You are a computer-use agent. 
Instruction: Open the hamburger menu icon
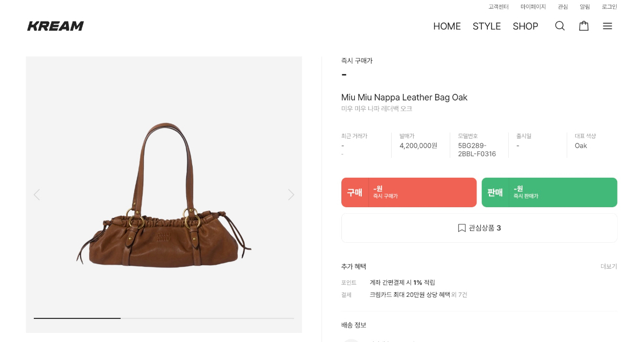tap(608, 26)
